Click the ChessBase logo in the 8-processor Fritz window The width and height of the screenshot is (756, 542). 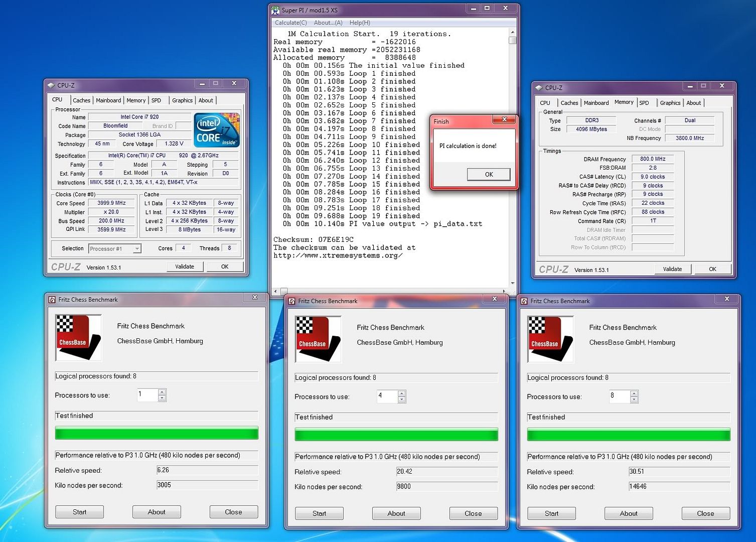(550, 339)
